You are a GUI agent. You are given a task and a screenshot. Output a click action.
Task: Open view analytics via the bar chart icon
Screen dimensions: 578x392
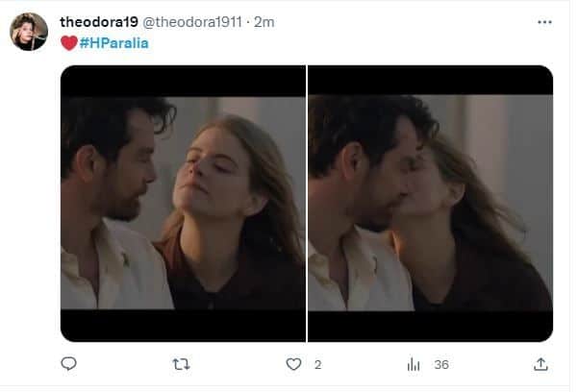point(414,364)
